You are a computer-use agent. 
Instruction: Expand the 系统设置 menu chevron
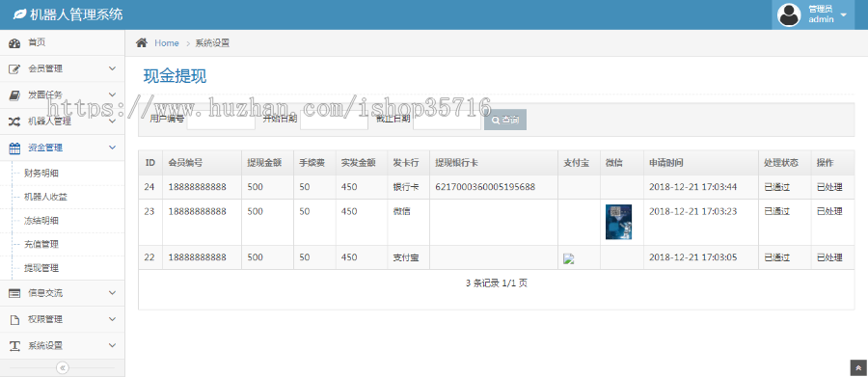pyautogui.click(x=112, y=345)
